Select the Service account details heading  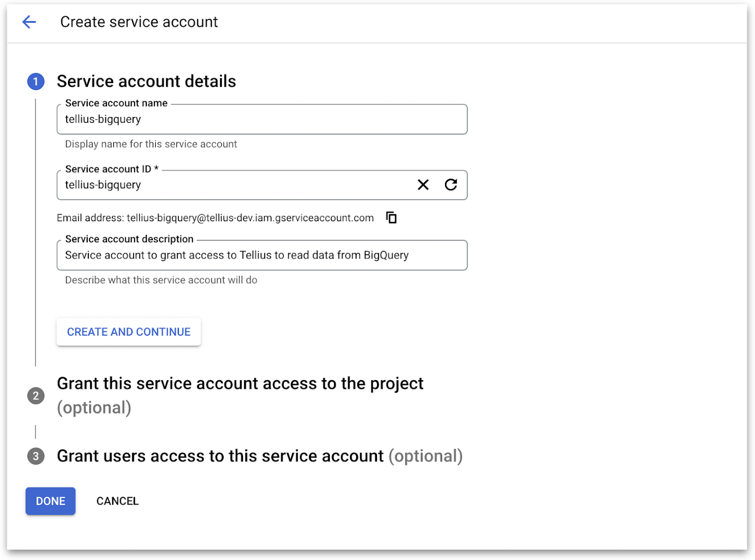click(146, 82)
